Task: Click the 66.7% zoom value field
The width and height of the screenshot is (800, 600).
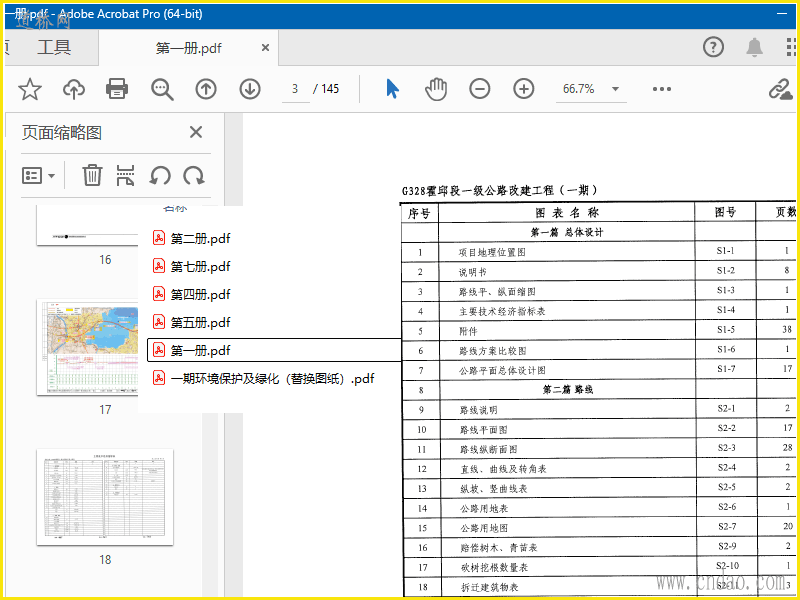Action: pos(579,89)
